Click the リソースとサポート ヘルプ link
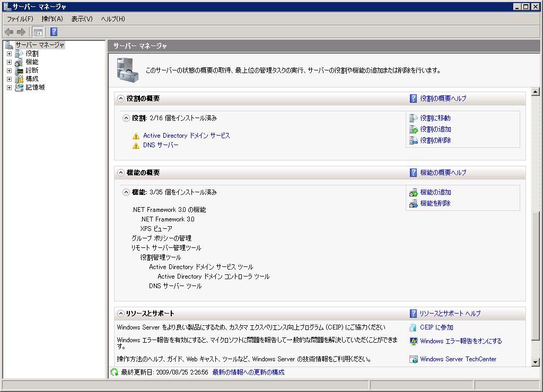Image resolution: width=543 pixels, height=392 pixels. (x=450, y=314)
